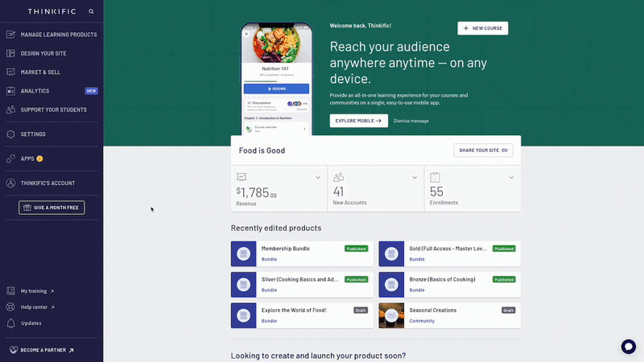This screenshot has height=362, width=644.
Task: Click the Bronze Basics of Cooking icon
Action: [x=391, y=285]
